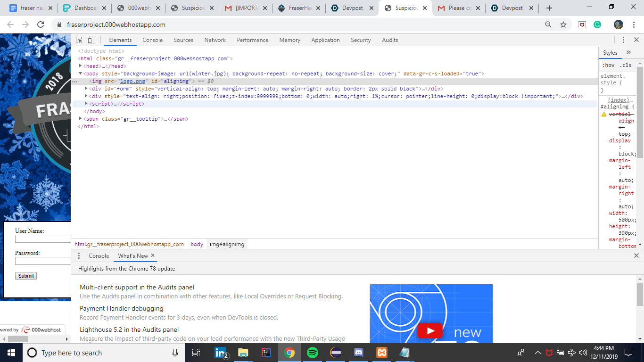This screenshot has height=362, width=644.
Task: Switch to the Console panel tab
Action: (153, 40)
